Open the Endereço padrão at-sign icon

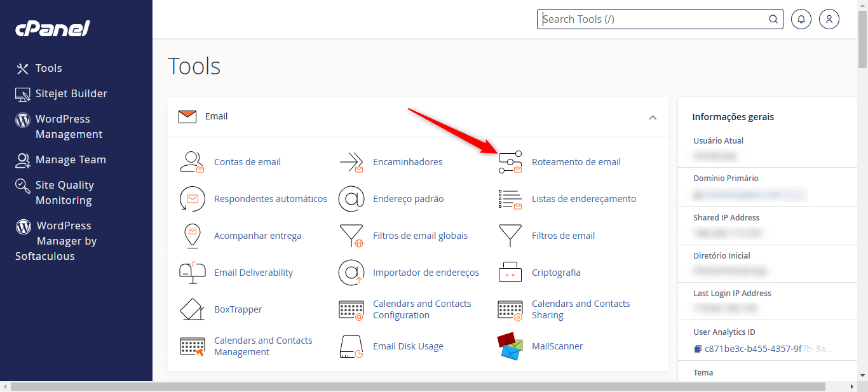351,199
